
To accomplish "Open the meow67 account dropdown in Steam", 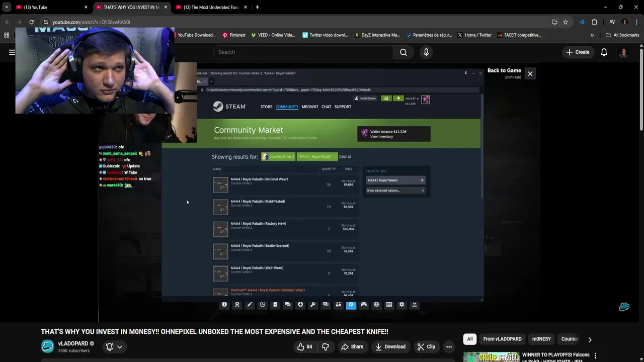I will [x=411, y=99].
